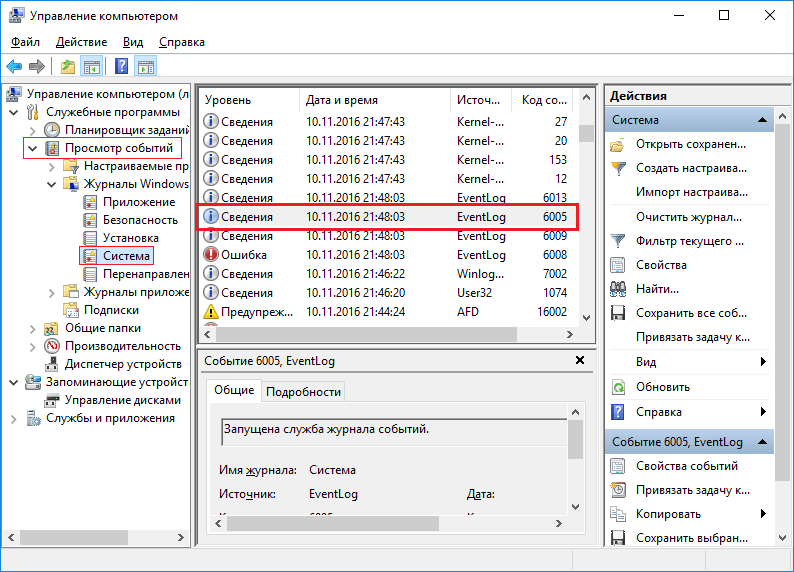
Task: Open the Action menu
Action: [81, 42]
